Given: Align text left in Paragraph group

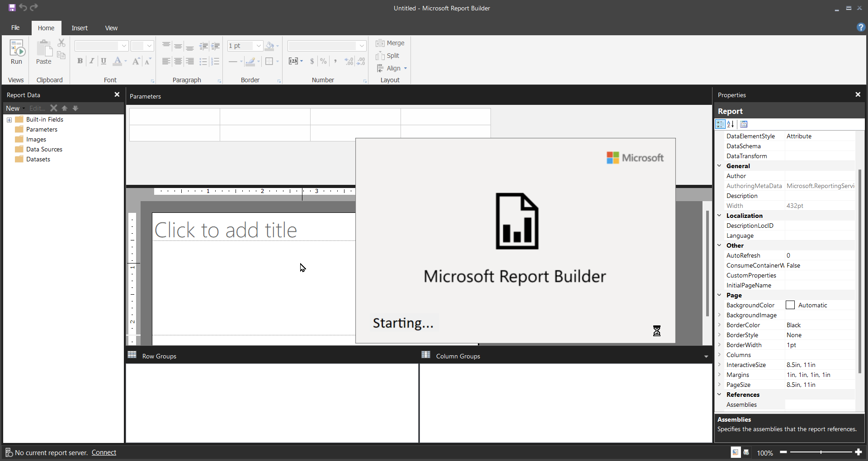Looking at the screenshot, I should [166, 61].
